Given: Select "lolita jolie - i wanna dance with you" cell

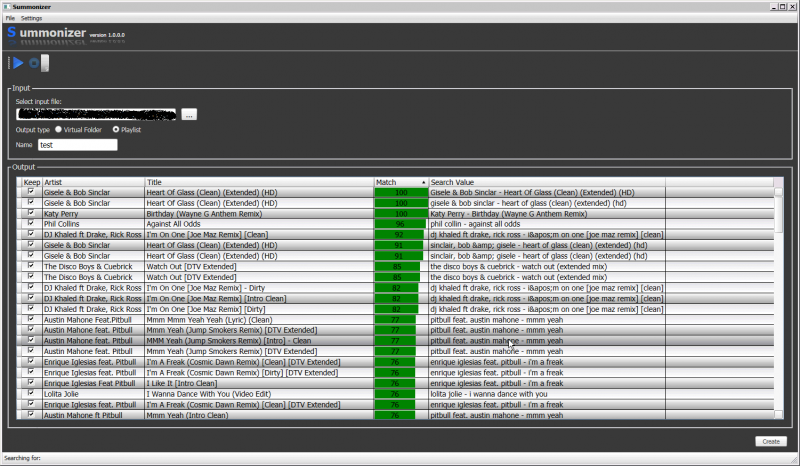Looking at the screenshot, I should (x=547, y=394).
